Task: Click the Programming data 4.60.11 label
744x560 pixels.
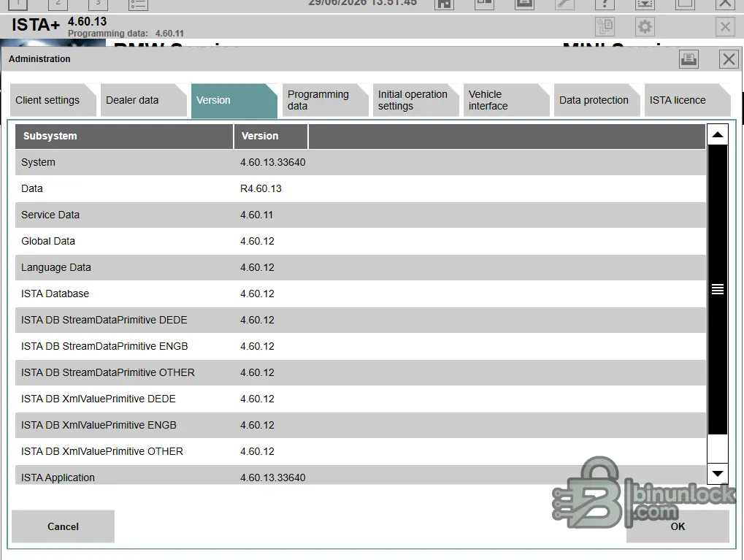Action: (x=126, y=34)
